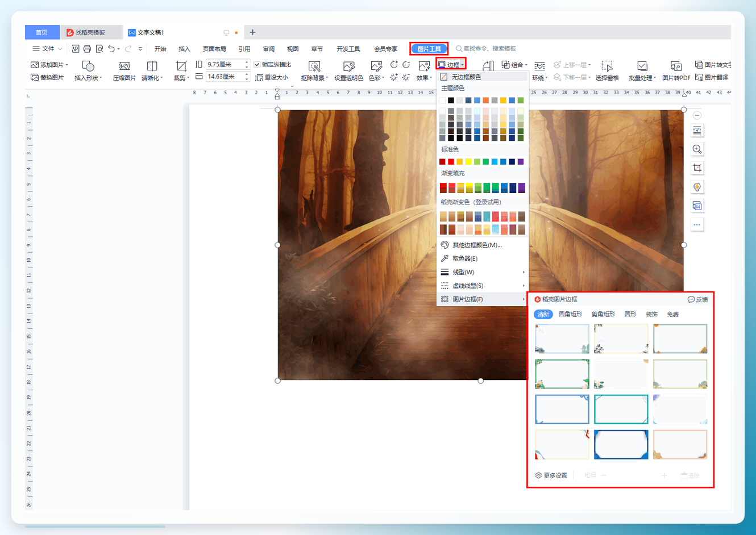Switch to 圆角矩形 frame category tab
The height and width of the screenshot is (535, 756).
pos(570,314)
